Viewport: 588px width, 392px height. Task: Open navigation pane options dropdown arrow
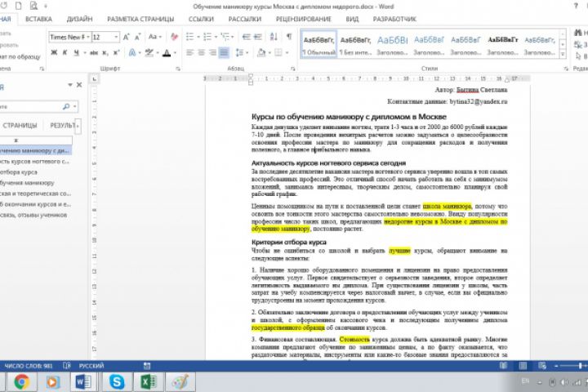tap(69, 85)
